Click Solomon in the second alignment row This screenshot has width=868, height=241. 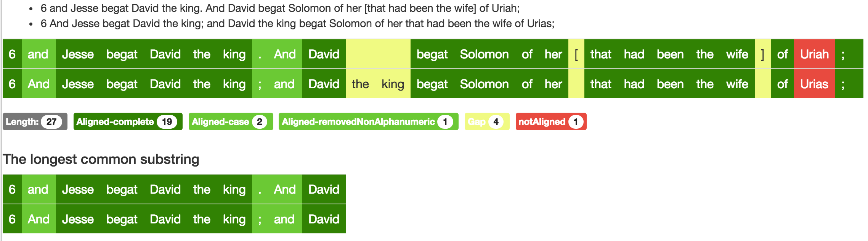[x=484, y=84]
